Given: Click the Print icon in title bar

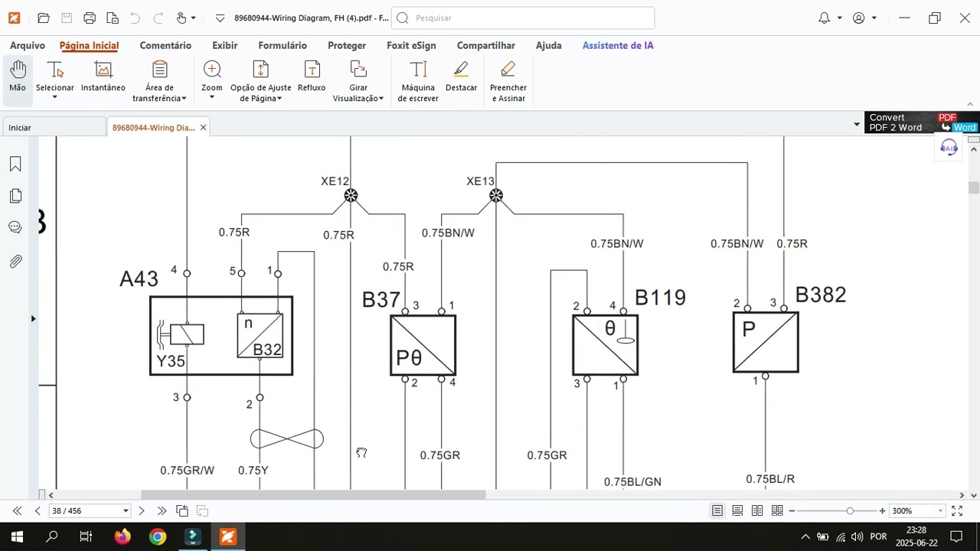Looking at the screenshot, I should click(x=90, y=18).
